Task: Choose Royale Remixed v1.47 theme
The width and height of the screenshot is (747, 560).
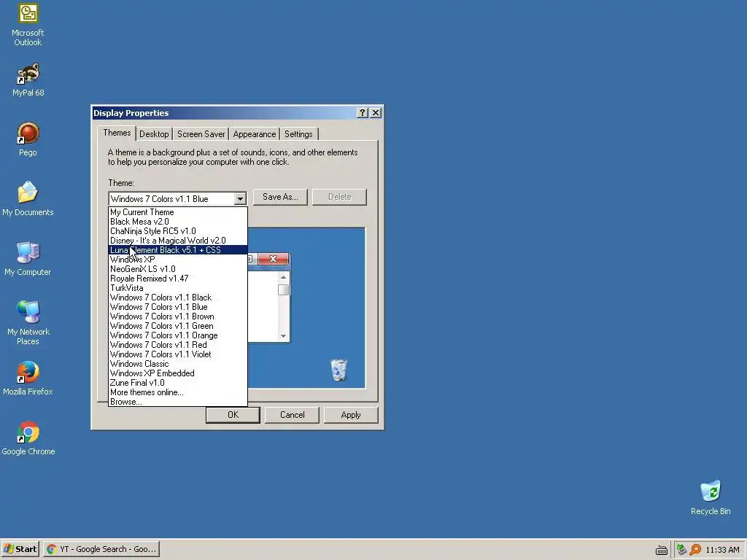Action: pyautogui.click(x=178, y=279)
